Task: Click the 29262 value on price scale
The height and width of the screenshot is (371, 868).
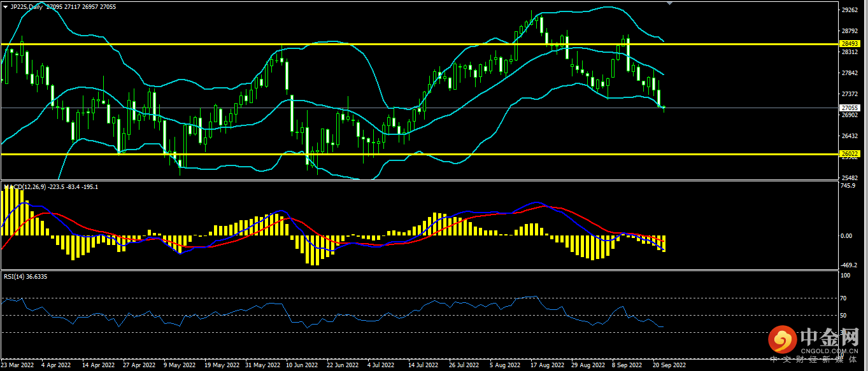Action: (850, 10)
